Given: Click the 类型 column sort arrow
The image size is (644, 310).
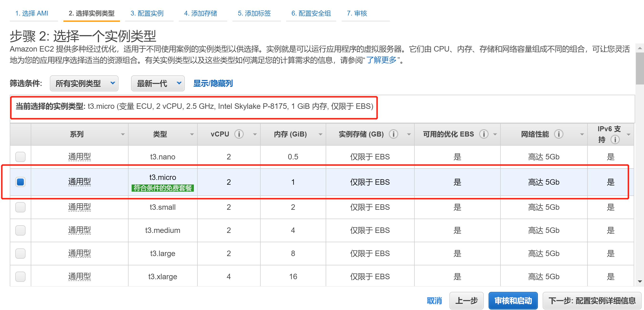Looking at the screenshot, I should click(x=192, y=134).
